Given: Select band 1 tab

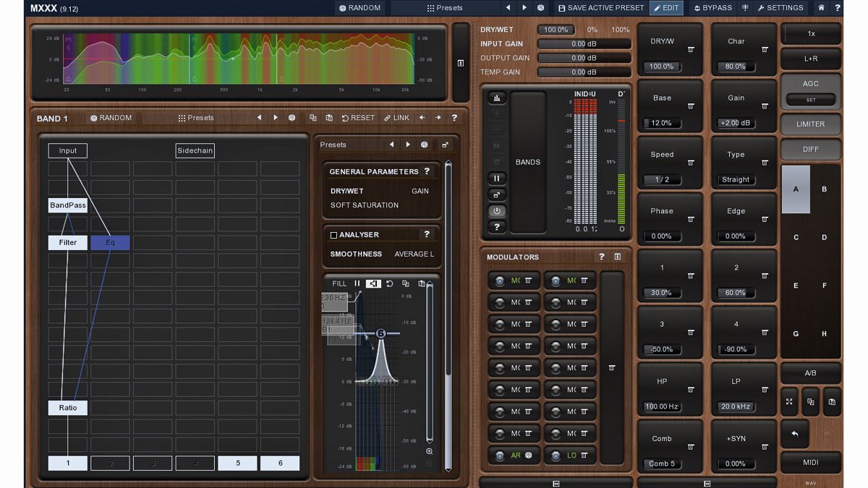Looking at the screenshot, I should coord(68,463).
